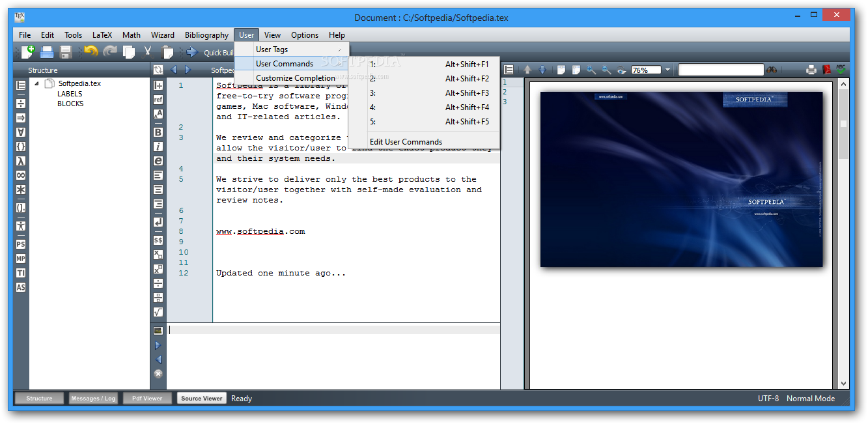The width and height of the screenshot is (868, 424).
Task: Run ABC spell check in viewer
Action: (x=841, y=70)
